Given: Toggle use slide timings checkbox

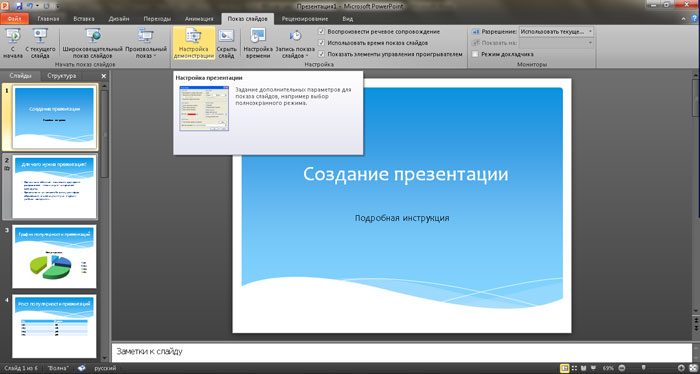Looking at the screenshot, I should pos(321,43).
